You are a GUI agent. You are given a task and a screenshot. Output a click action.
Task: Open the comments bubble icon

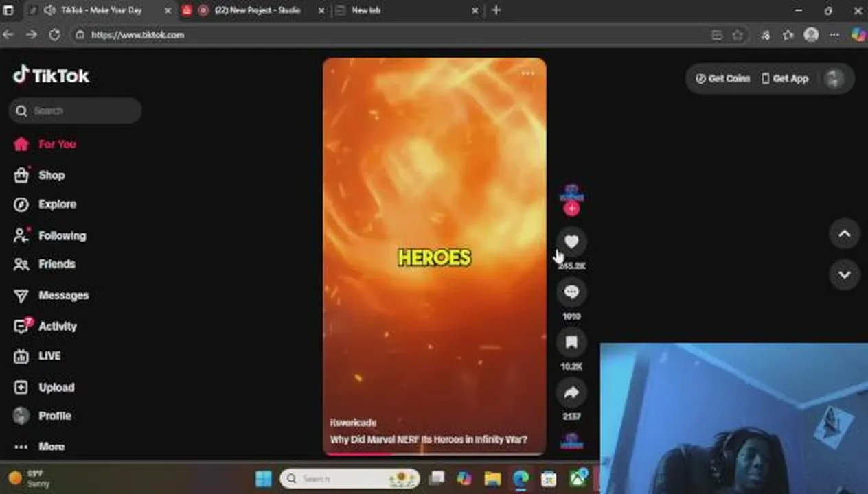571,292
